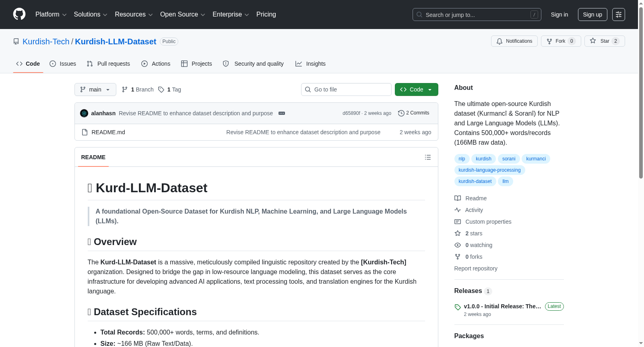Click the page vertical scrollbar

pos(641,93)
